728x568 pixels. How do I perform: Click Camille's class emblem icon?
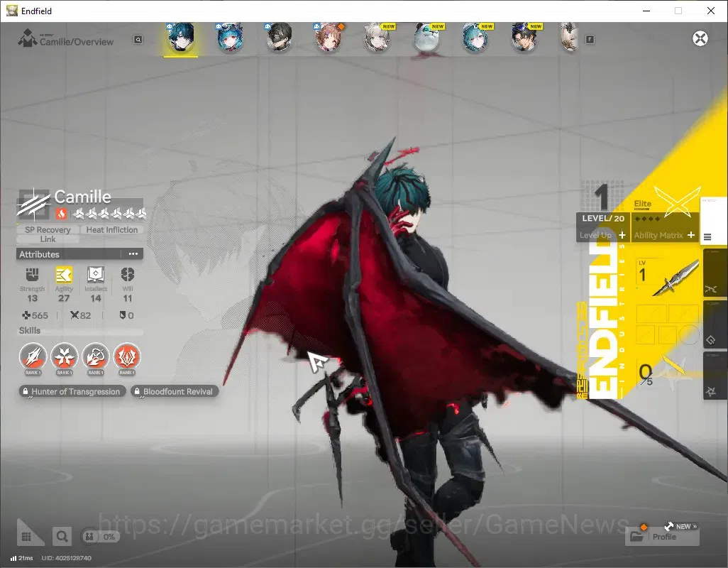click(x=33, y=204)
